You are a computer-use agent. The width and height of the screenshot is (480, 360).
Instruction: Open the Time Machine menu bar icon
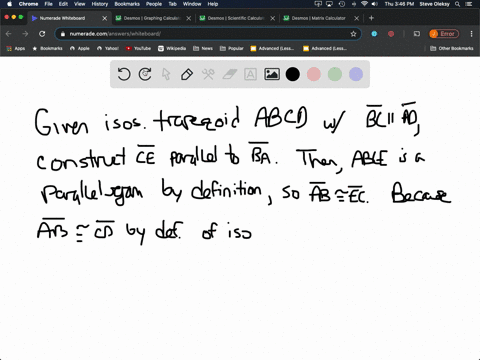[x=342, y=4]
